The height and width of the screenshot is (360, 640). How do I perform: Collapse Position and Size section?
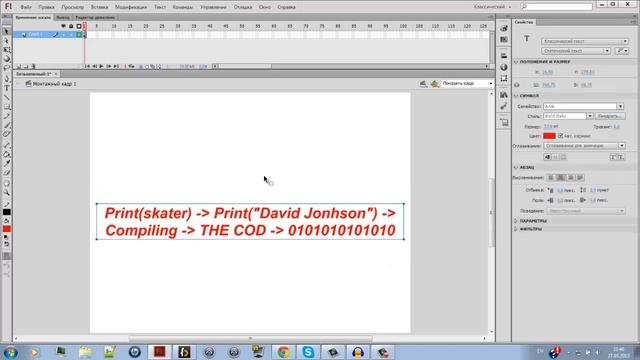pyautogui.click(x=516, y=62)
